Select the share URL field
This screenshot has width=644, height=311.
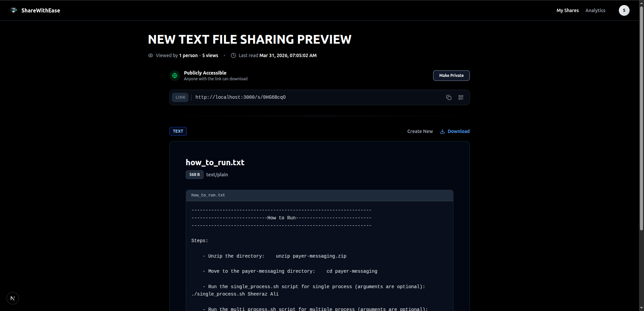pos(240,97)
